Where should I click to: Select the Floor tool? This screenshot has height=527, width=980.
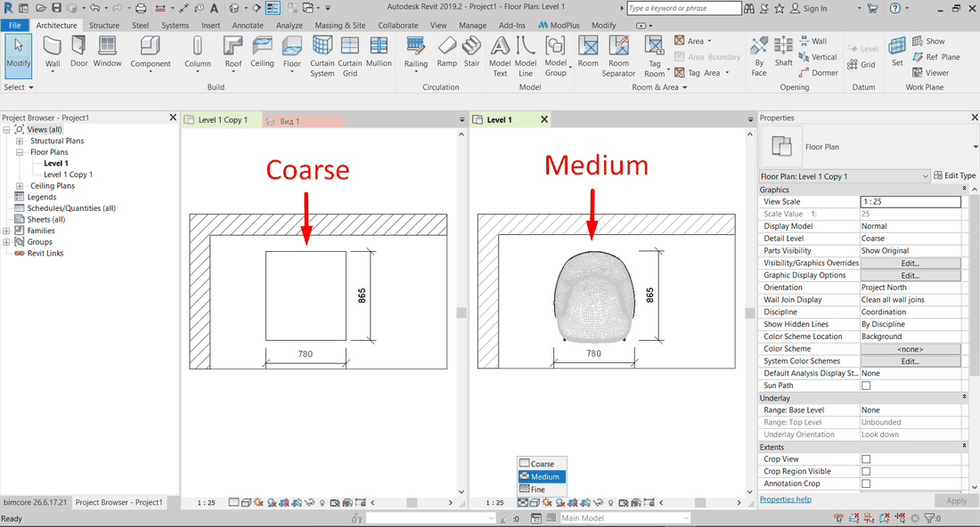tap(292, 53)
